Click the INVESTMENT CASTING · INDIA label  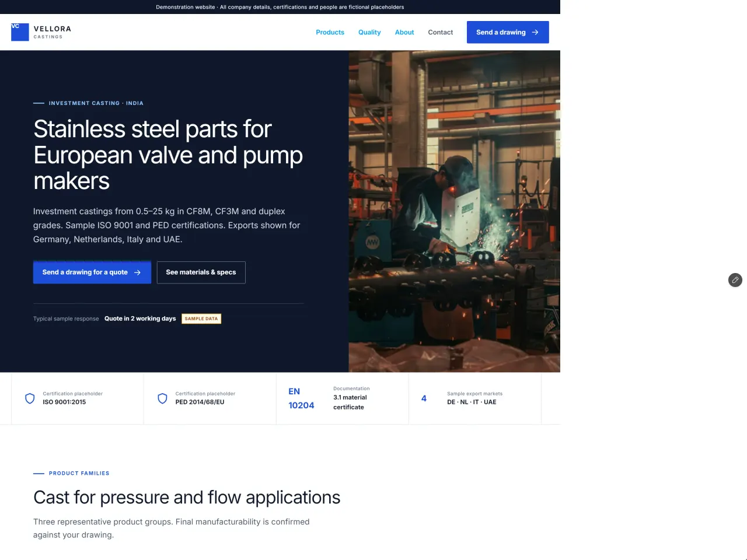coord(96,103)
